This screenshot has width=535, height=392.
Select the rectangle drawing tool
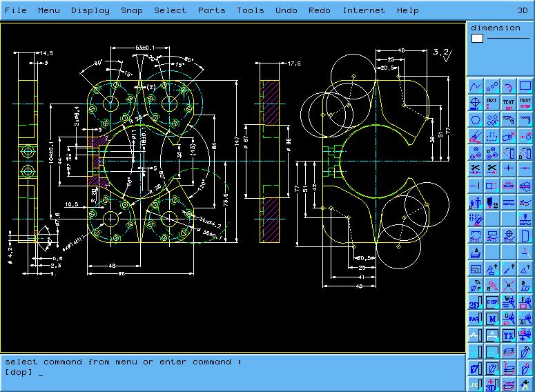click(x=525, y=87)
